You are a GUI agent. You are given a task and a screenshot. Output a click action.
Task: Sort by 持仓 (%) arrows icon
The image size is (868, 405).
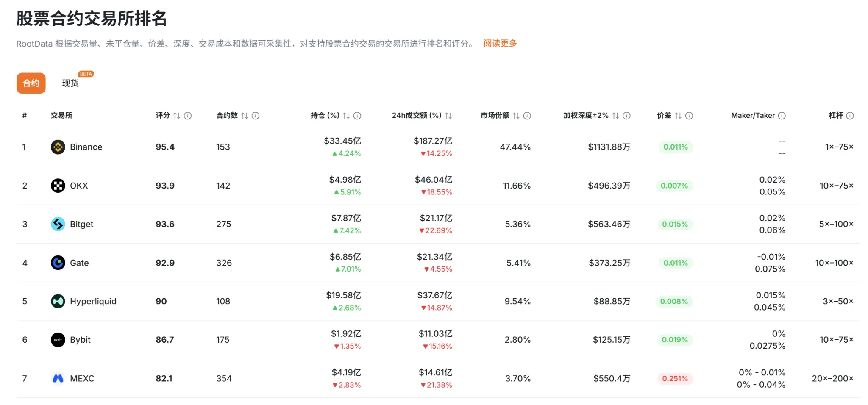pos(346,116)
